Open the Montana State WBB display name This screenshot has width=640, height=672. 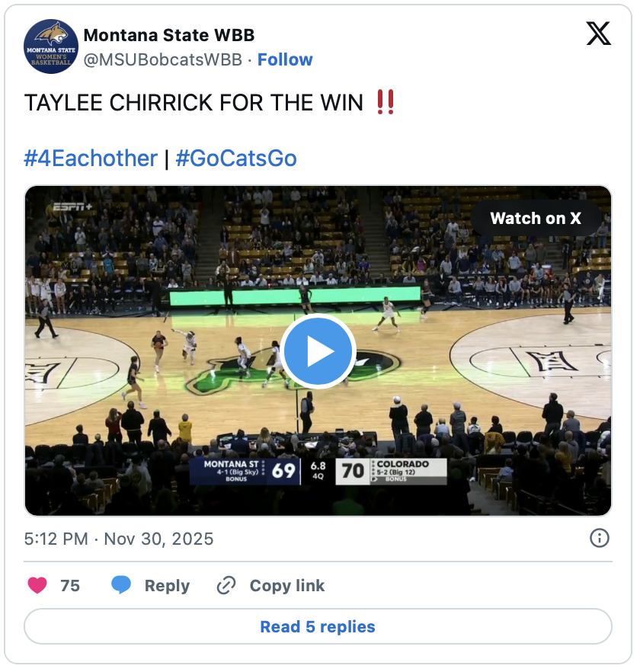[169, 35]
